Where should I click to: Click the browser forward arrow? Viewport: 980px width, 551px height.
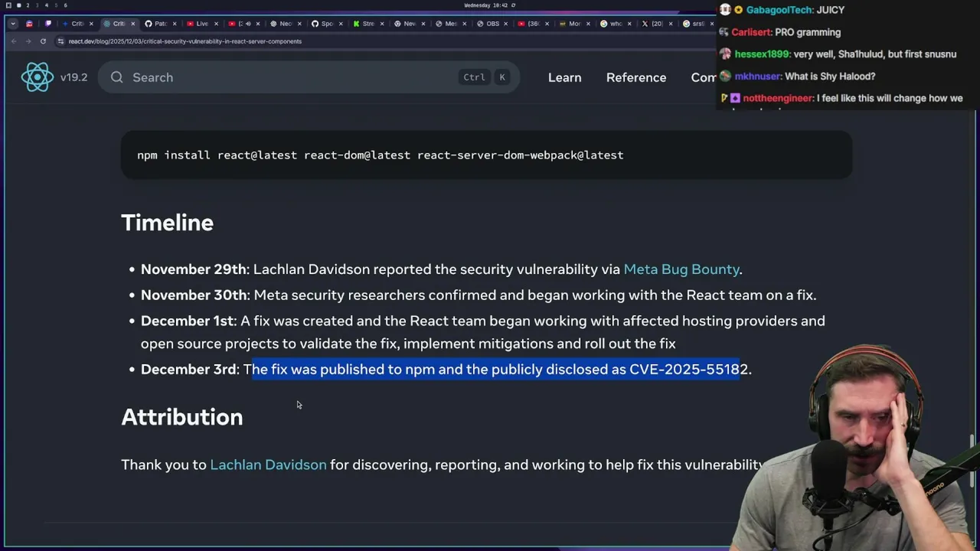tap(28, 41)
